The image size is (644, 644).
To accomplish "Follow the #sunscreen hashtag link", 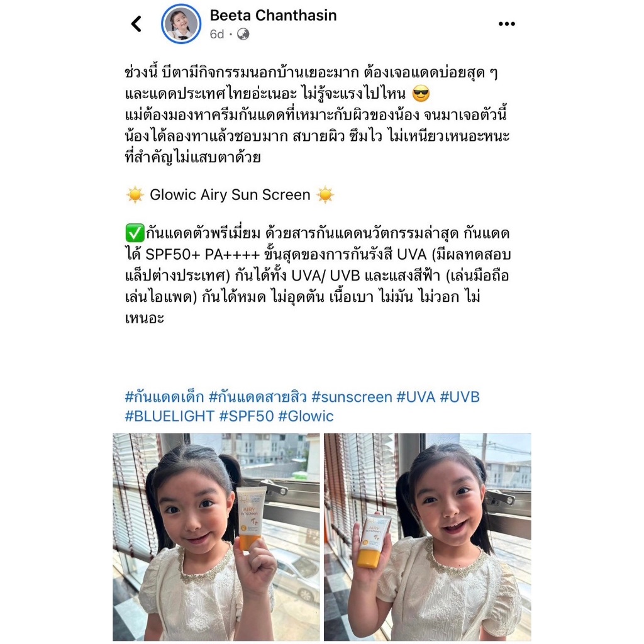I will click(352, 397).
